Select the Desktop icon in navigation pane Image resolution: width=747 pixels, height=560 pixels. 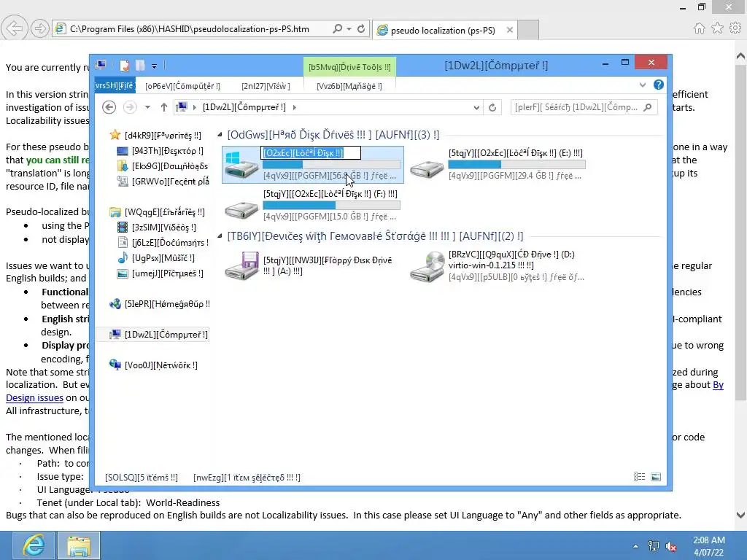tap(123, 151)
